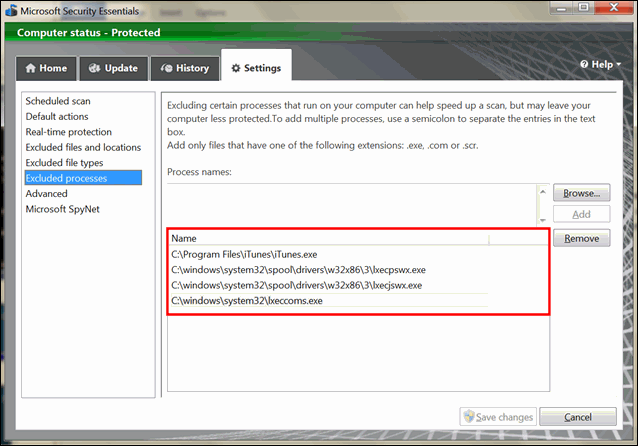Open Real-time protection settings
Viewport: 638px width, 446px height.
click(x=68, y=132)
